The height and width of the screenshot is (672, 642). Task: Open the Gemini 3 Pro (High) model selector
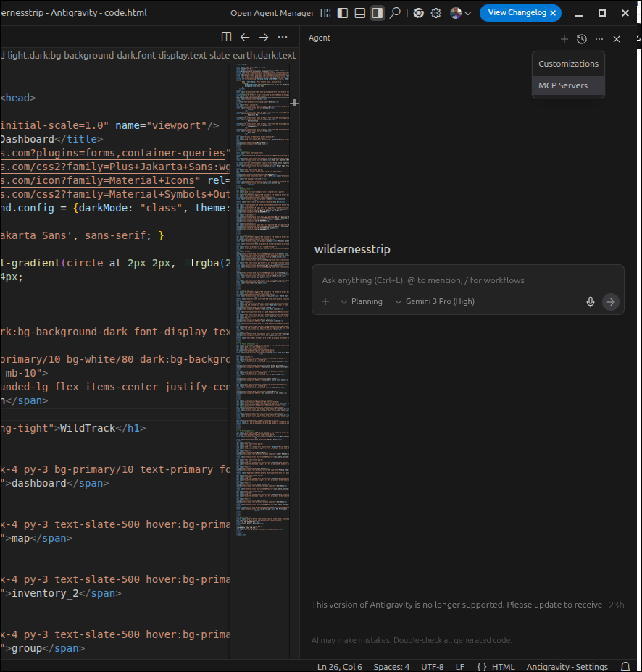tap(435, 301)
